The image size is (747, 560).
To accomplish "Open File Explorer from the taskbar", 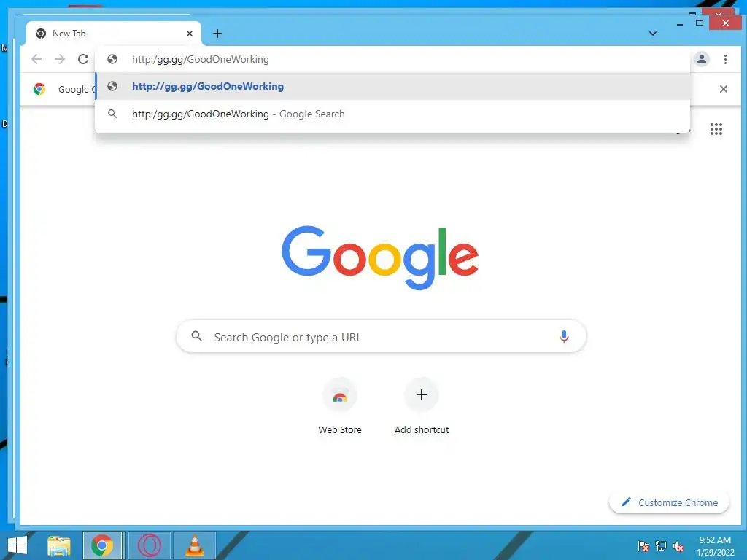I will point(59,545).
